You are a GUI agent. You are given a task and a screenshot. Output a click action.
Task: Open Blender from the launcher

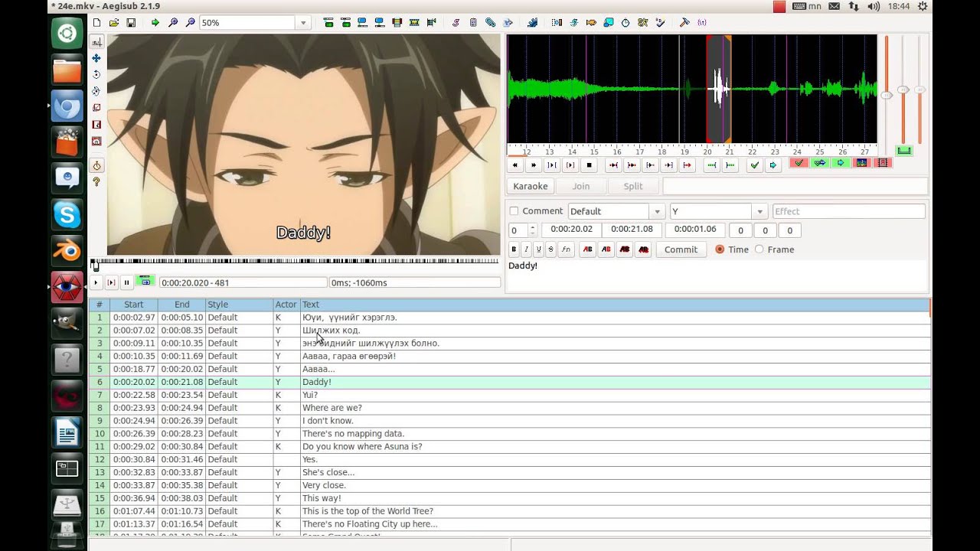(x=67, y=251)
